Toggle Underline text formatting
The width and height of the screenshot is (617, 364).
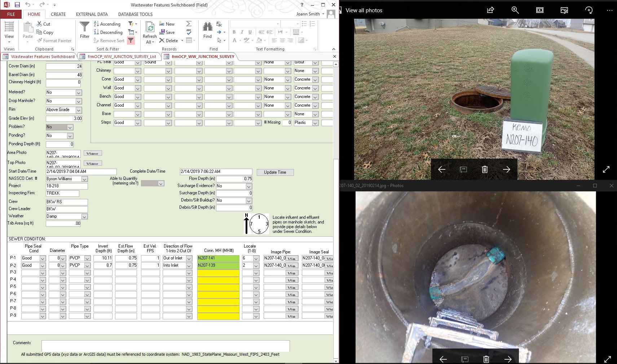point(250,32)
